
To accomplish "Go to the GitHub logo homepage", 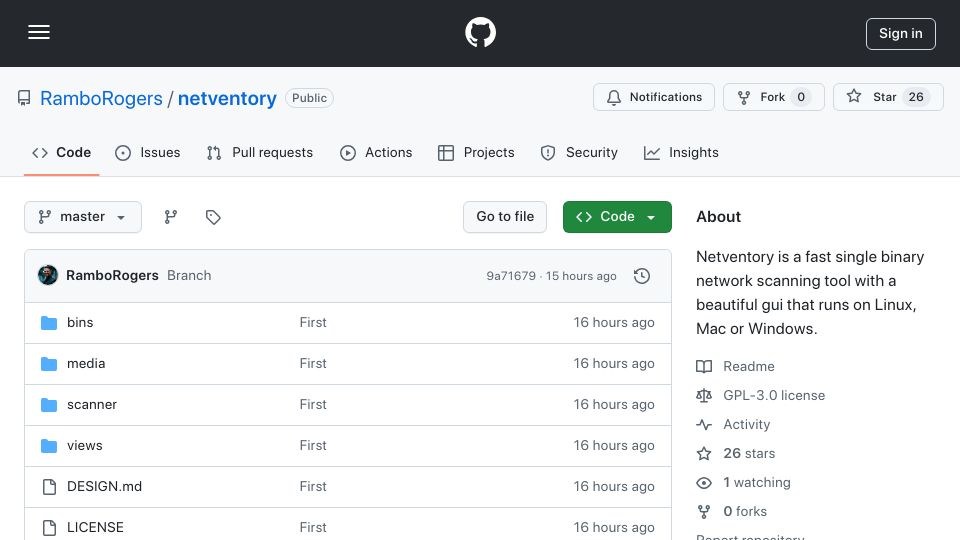I will (480, 32).
